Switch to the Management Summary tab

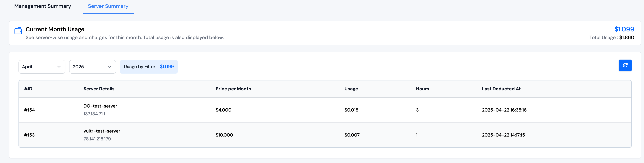click(42, 6)
